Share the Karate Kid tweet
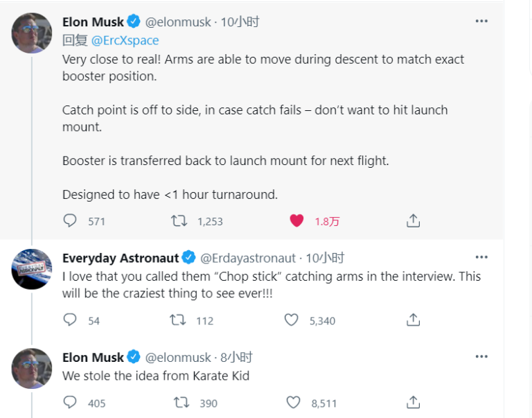This screenshot has height=418, width=532. pyautogui.click(x=413, y=402)
